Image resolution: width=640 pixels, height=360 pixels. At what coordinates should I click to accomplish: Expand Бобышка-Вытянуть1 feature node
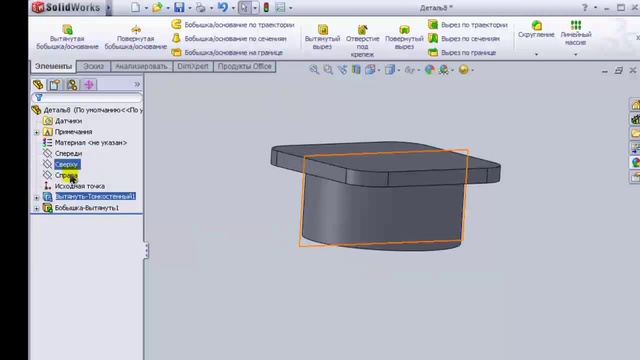point(36,209)
